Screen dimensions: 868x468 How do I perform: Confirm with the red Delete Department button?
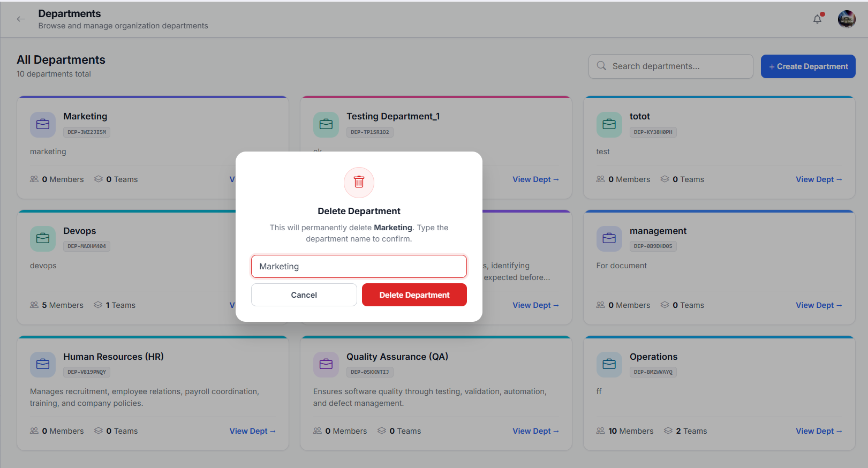click(x=414, y=295)
